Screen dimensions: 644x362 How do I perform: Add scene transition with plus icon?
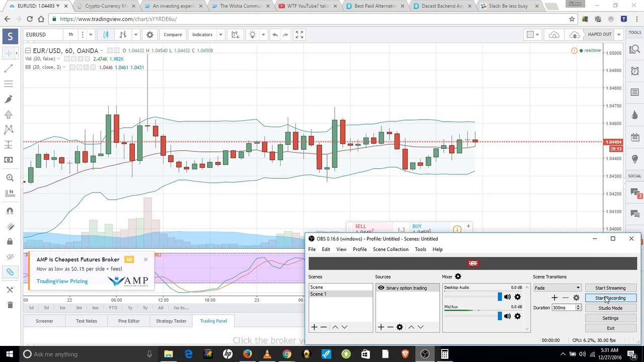(554, 298)
